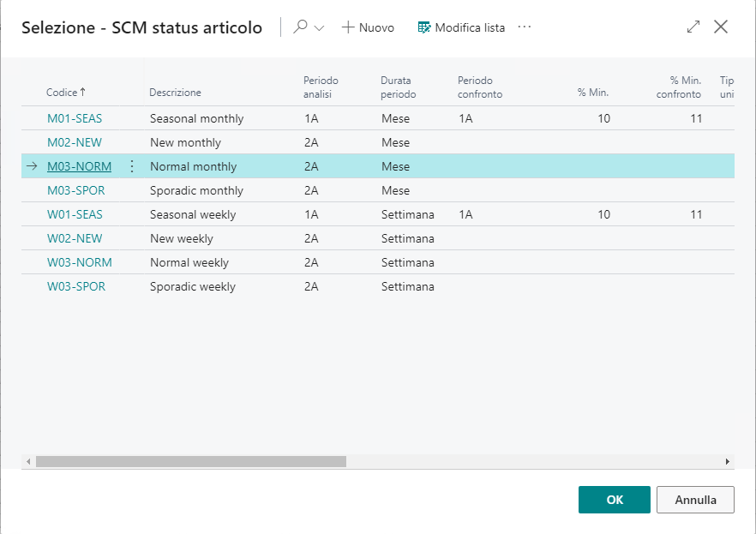Open the M02-NEW record
756x534 pixels.
click(75, 142)
